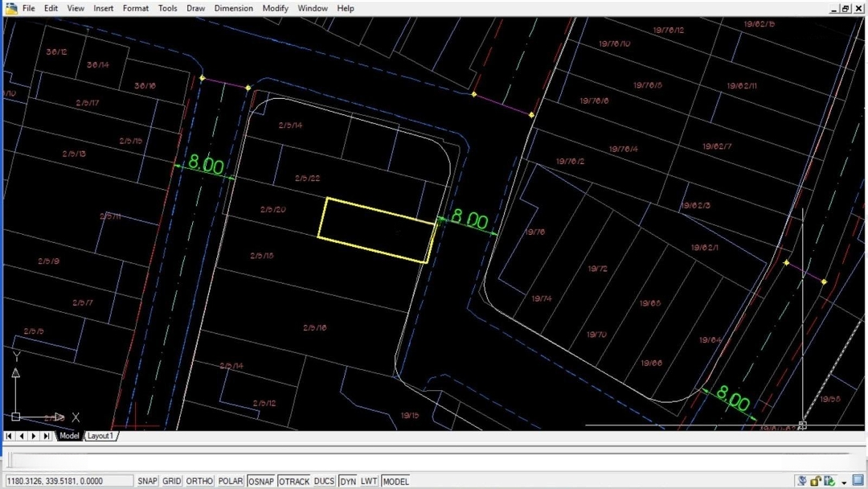Click the AutoCAD drawing icon in menu bar
868x489 pixels.
click(11, 8)
